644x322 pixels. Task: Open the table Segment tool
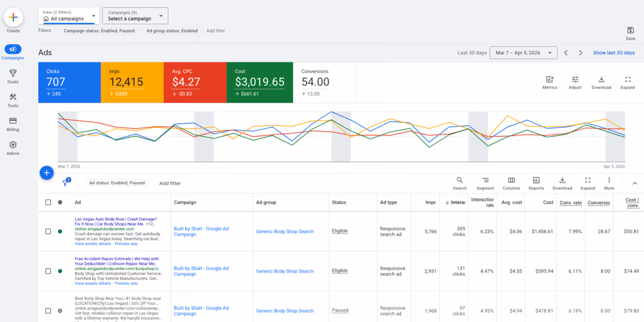click(x=486, y=183)
